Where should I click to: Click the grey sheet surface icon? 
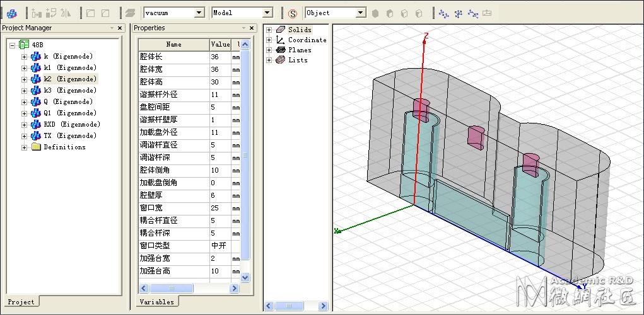pyautogui.click(x=130, y=13)
